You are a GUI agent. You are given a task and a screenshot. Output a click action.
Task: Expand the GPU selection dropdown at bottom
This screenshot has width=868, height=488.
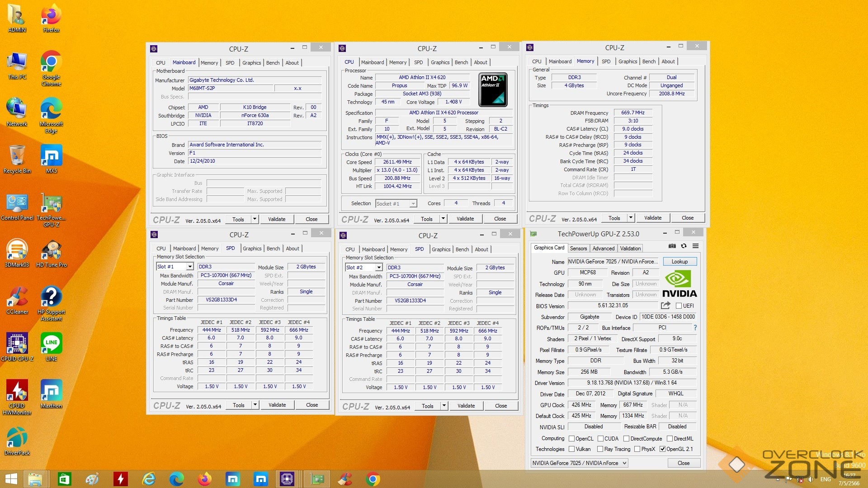(624, 463)
